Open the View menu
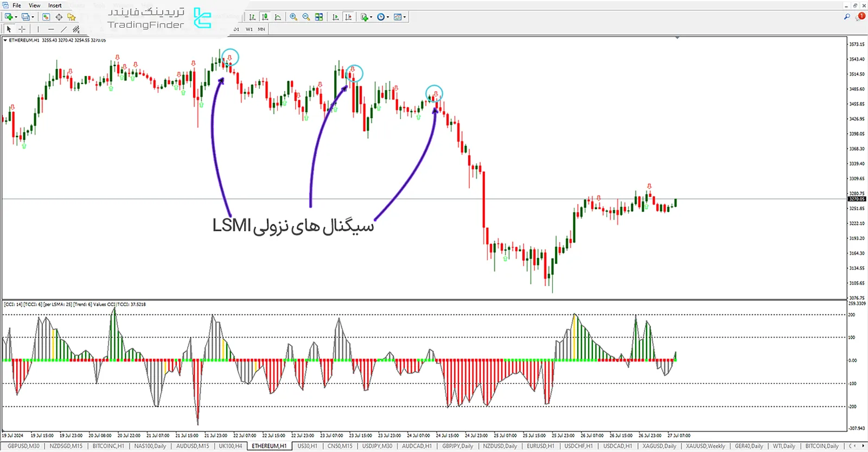 34,5
